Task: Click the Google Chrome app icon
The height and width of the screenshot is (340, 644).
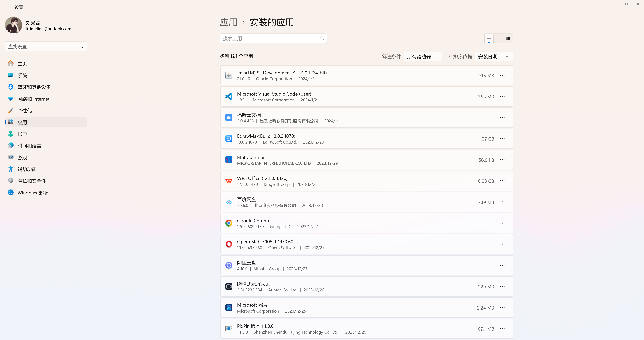Action: (x=229, y=223)
